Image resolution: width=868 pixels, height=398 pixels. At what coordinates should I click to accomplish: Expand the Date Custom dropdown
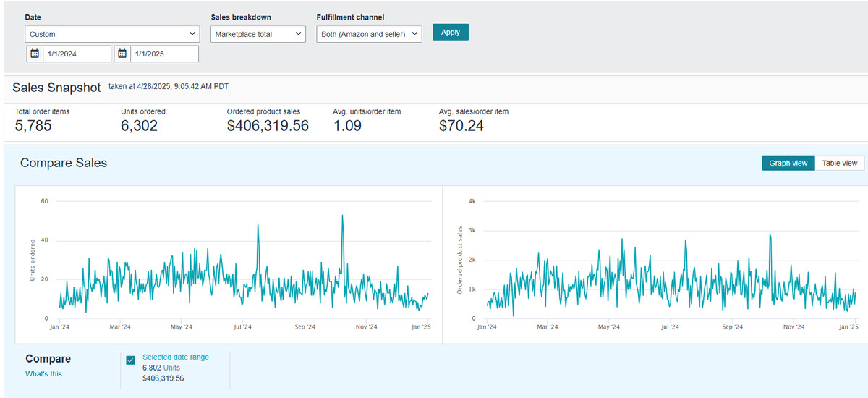pyautogui.click(x=112, y=34)
